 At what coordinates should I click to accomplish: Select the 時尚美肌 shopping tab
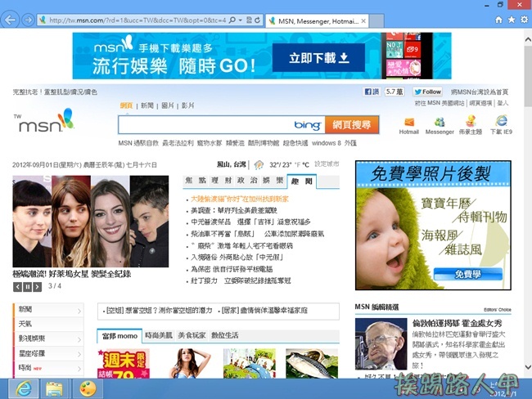(159, 335)
